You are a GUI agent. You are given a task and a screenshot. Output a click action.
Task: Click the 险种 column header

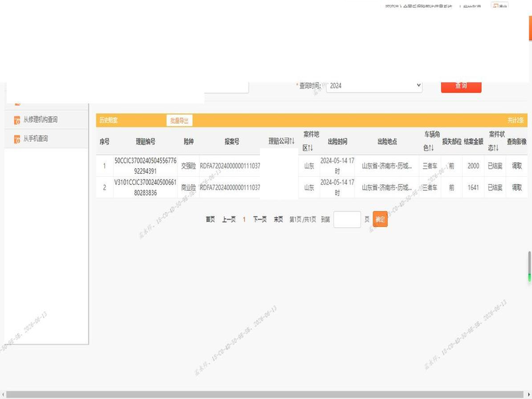[188, 142]
